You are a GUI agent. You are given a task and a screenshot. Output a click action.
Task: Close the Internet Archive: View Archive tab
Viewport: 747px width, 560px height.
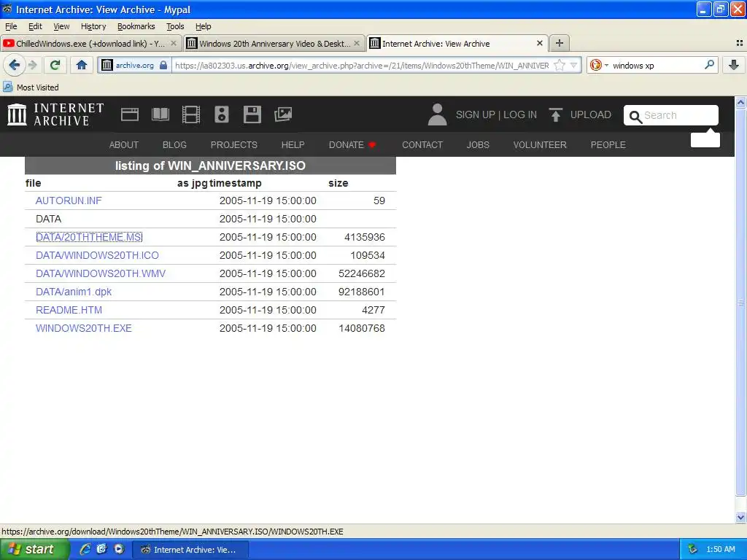tap(540, 43)
